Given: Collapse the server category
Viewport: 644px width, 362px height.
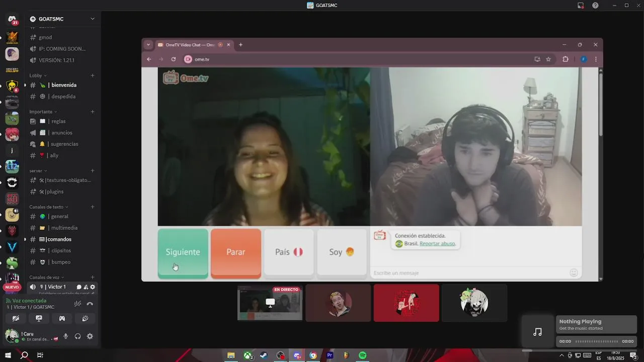Looking at the screenshot, I should point(38,171).
